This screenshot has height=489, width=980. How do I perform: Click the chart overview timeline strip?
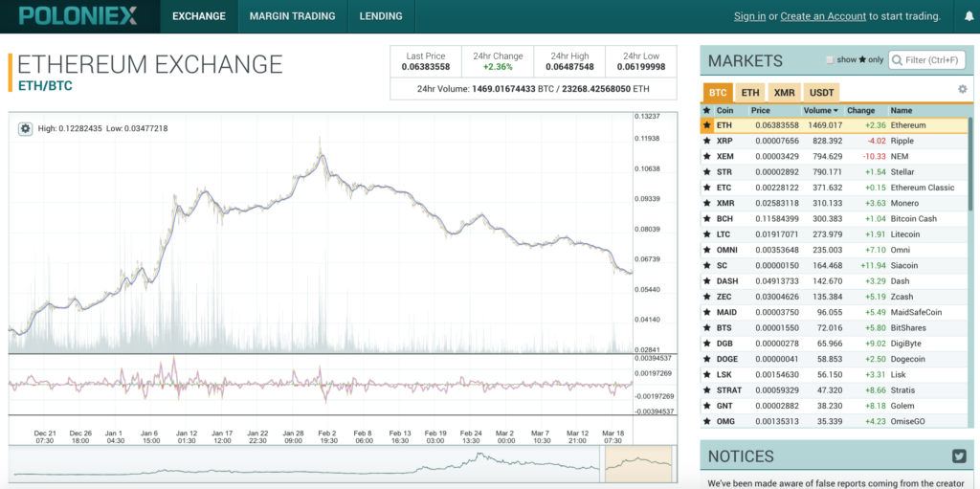(343, 464)
